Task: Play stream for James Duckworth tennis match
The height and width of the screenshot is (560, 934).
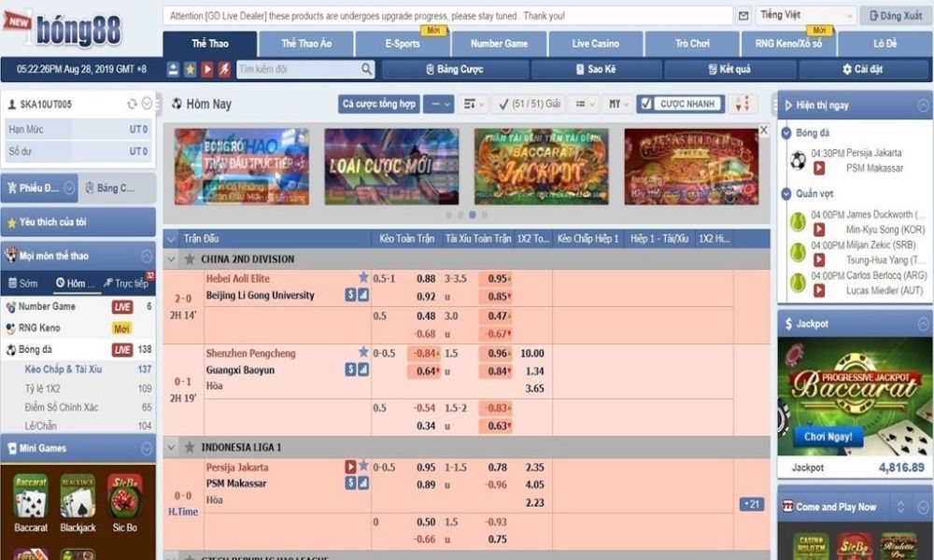Action: point(819,230)
